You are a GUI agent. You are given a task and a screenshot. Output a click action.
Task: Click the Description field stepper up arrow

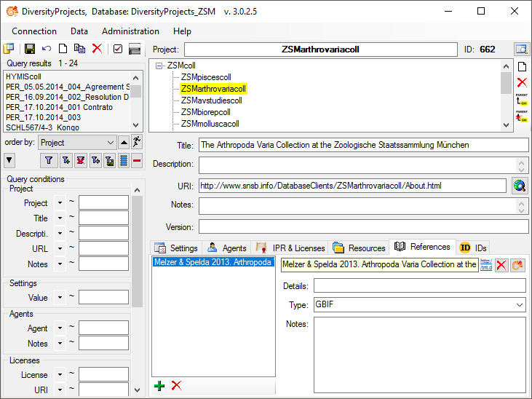[521, 162]
